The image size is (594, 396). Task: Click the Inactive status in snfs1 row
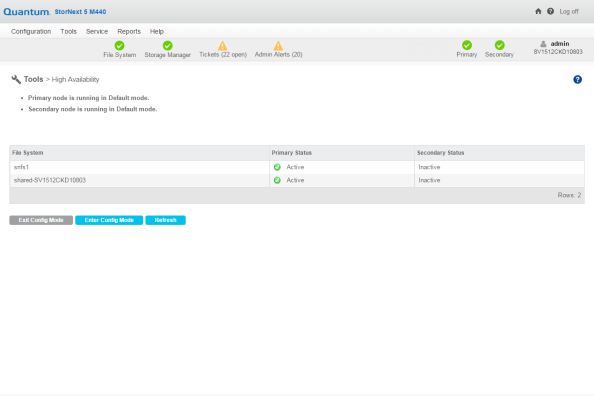(x=429, y=167)
